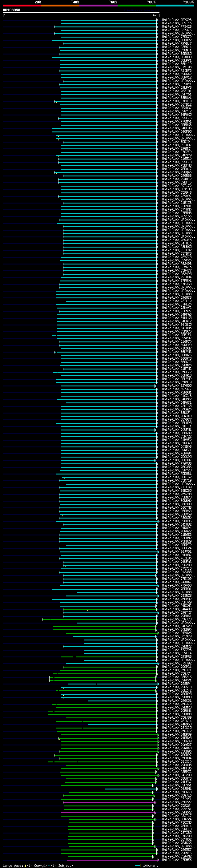The height and width of the screenshot is (868, 197).
Task: Click the green ~80% identity legend segment
Action: click(x=137, y=6)
